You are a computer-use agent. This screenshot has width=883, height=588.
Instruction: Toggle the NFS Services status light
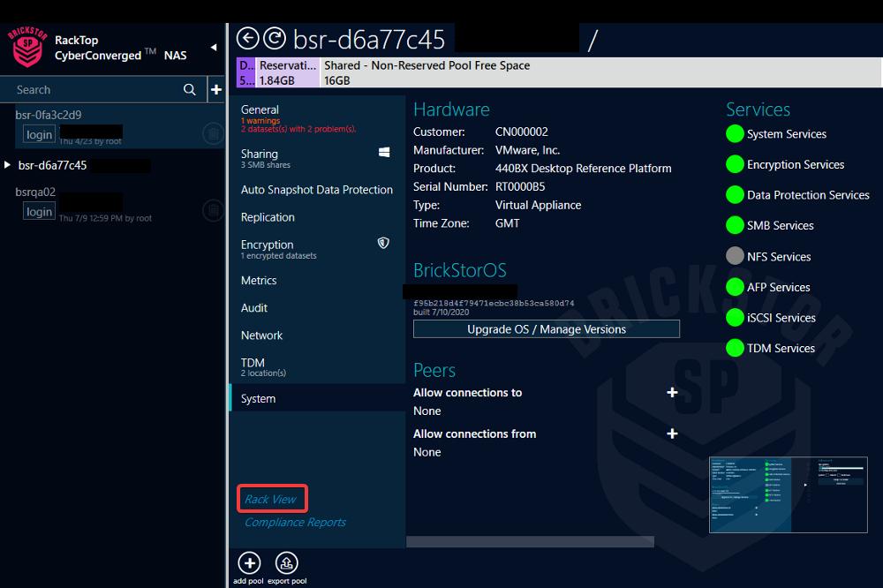[x=734, y=256]
